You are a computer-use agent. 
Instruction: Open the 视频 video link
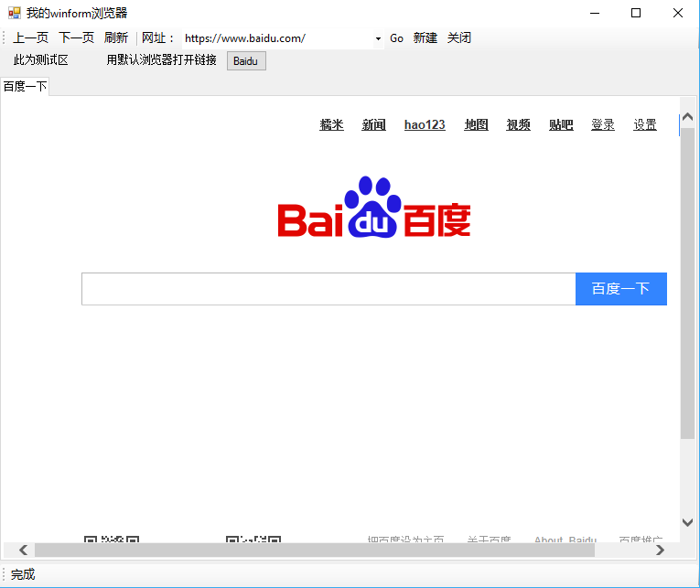point(518,125)
